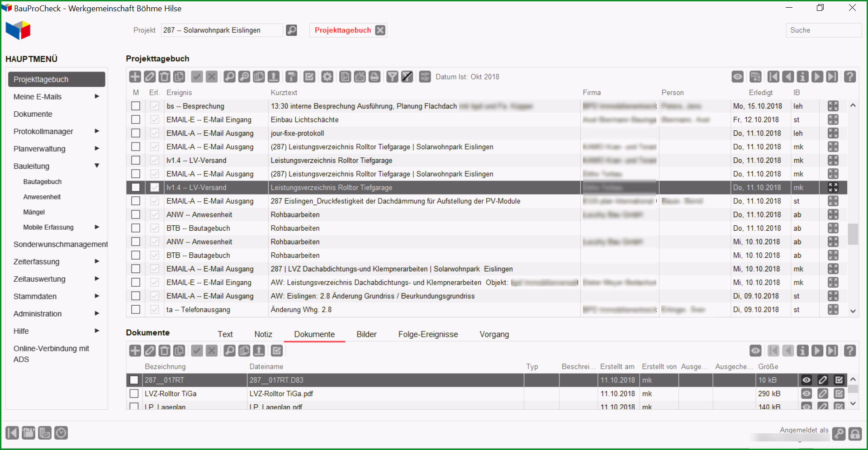The height and width of the screenshot is (450, 868).
Task: Click the document page icon in Projekttagebuch toolbar
Action: pyautogui.click(x=345, y=76)
